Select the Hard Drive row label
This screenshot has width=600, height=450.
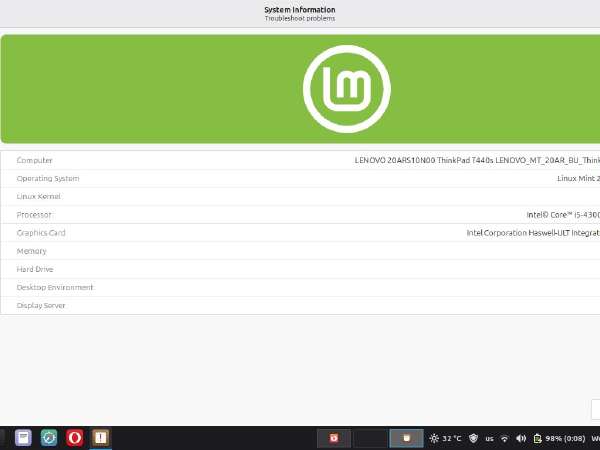35,269
